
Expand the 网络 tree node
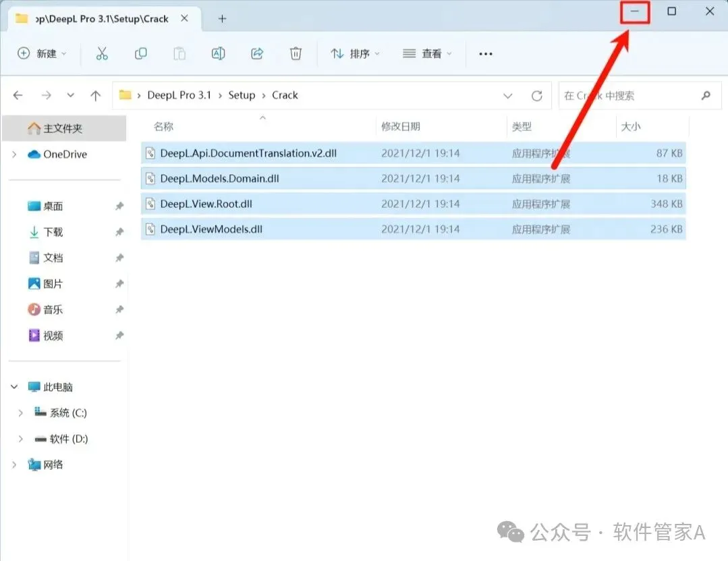click(x=14, y=465)
